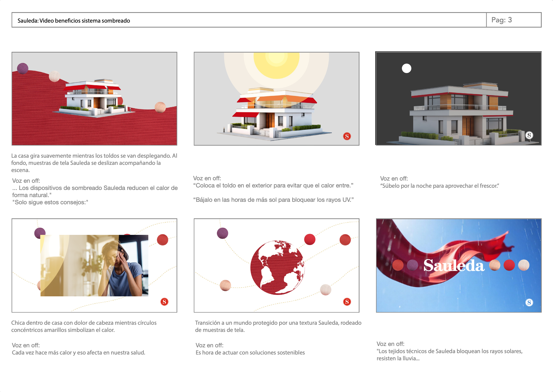This screenshot has width=553, height=392.
Task: Click the title 'Sauleda: Video beneficios sistema sombreado'
Action: [74, 21]
